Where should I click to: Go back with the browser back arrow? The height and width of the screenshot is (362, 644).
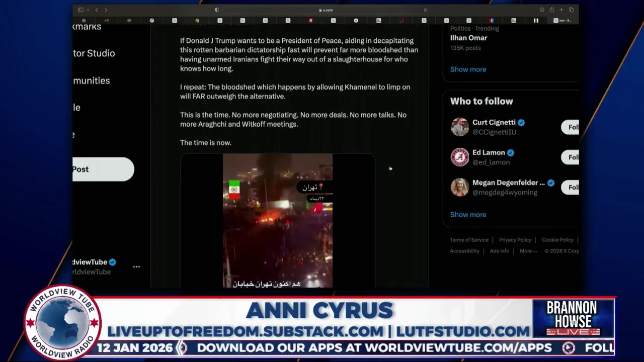(97, 10)
